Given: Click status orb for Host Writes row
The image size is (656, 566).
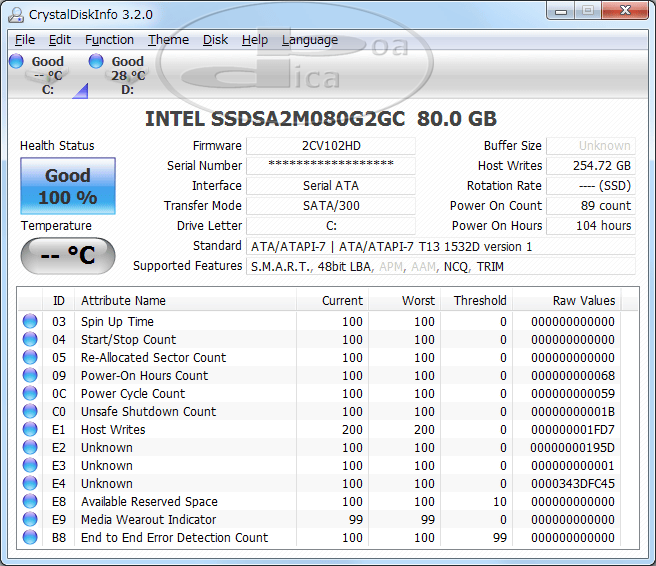Looking at the screenshot, I should tap(30, 430).
